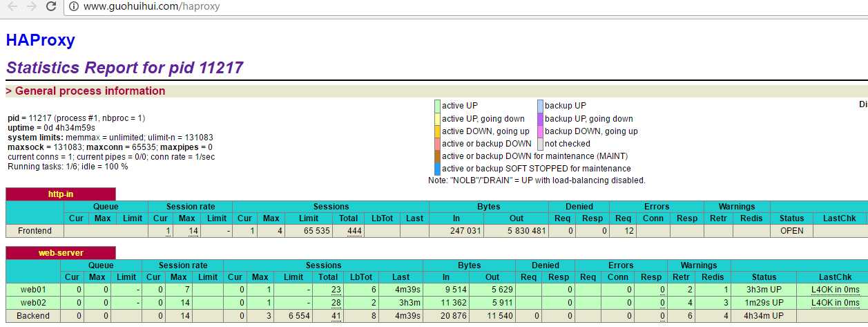
Task: Click the site info icon in address bar
Action: [x=74, y=6]
